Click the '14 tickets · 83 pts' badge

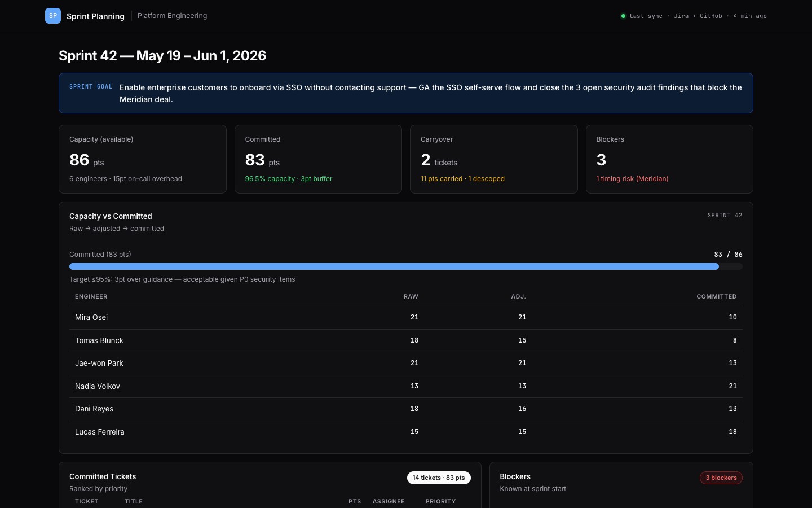pos(439,478)
